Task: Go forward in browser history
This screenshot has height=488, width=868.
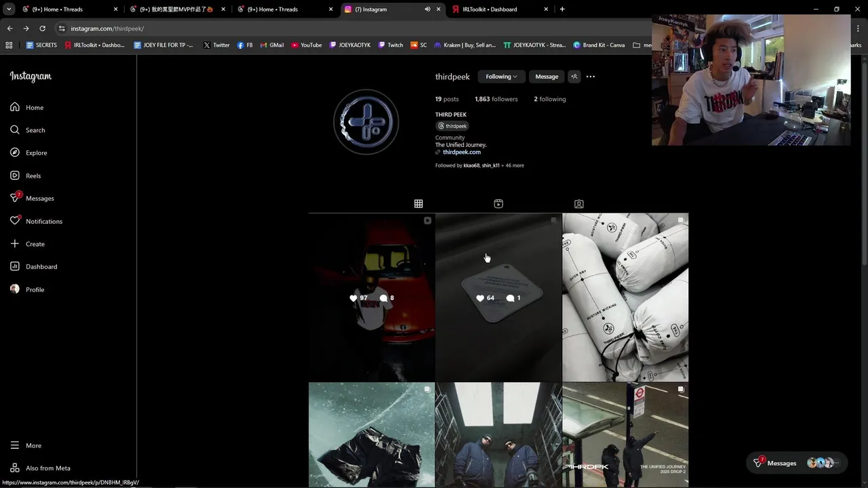Action: point(26,28)
